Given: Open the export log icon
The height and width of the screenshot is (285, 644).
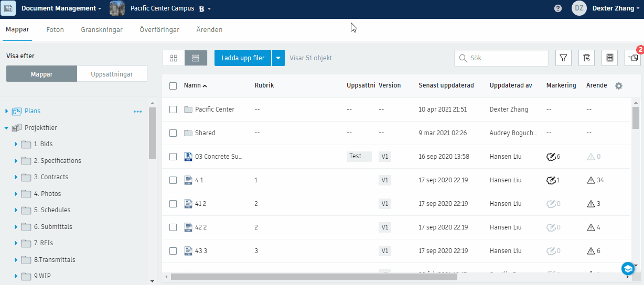Looking at the screenshot, I should click(x=609, y=58).
